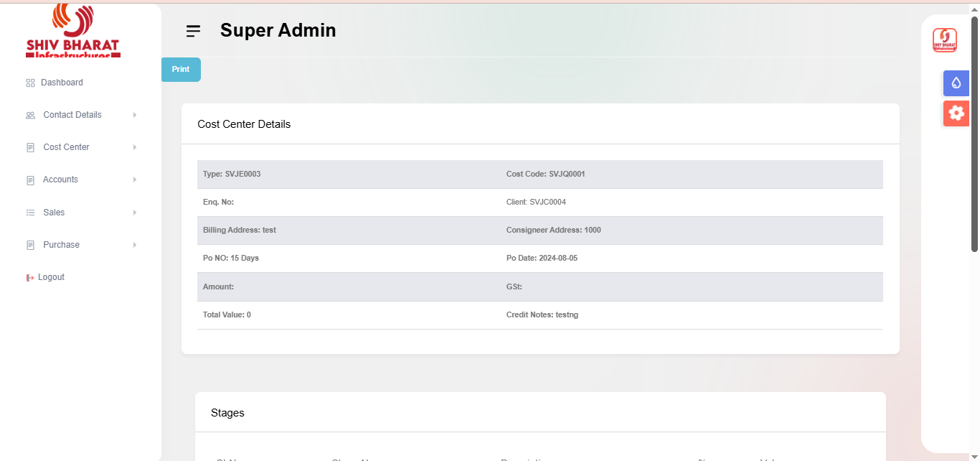
Task: Click the Dashboard grid icon
Action: (x=30, y=83)
